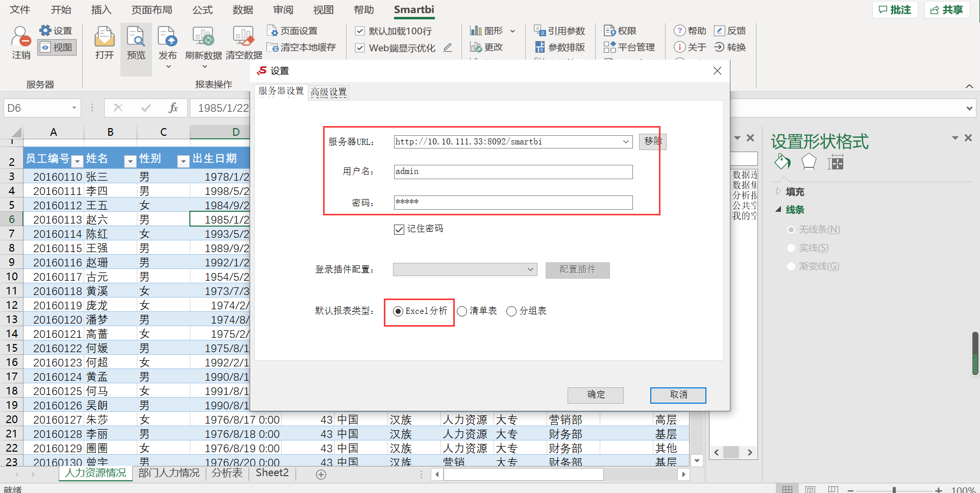Expand the formula bar chevron
The image size is (980, 493).
tap(969, 108)
